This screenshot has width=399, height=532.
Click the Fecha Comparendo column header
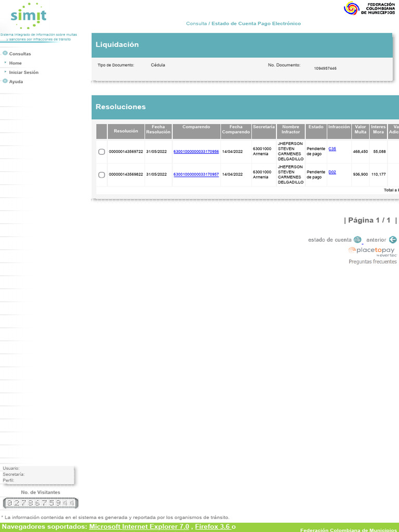(236, 131)
